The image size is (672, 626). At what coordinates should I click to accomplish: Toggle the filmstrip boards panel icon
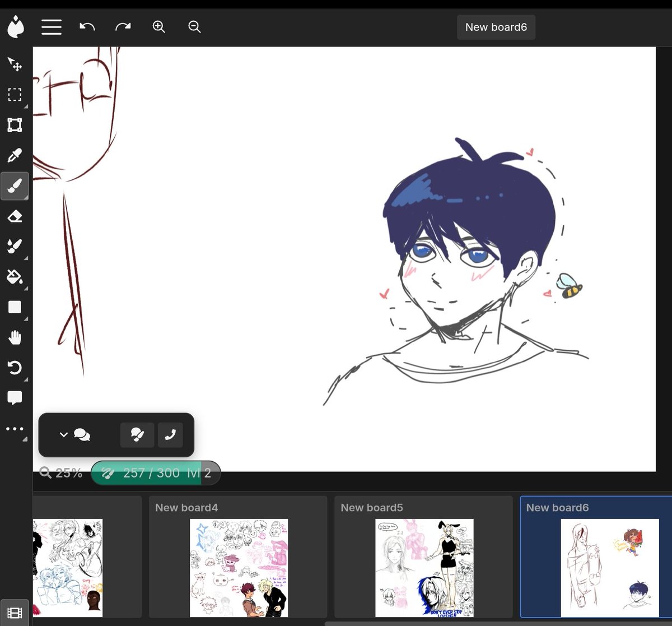pyautogui.click(x=15, y=613)
